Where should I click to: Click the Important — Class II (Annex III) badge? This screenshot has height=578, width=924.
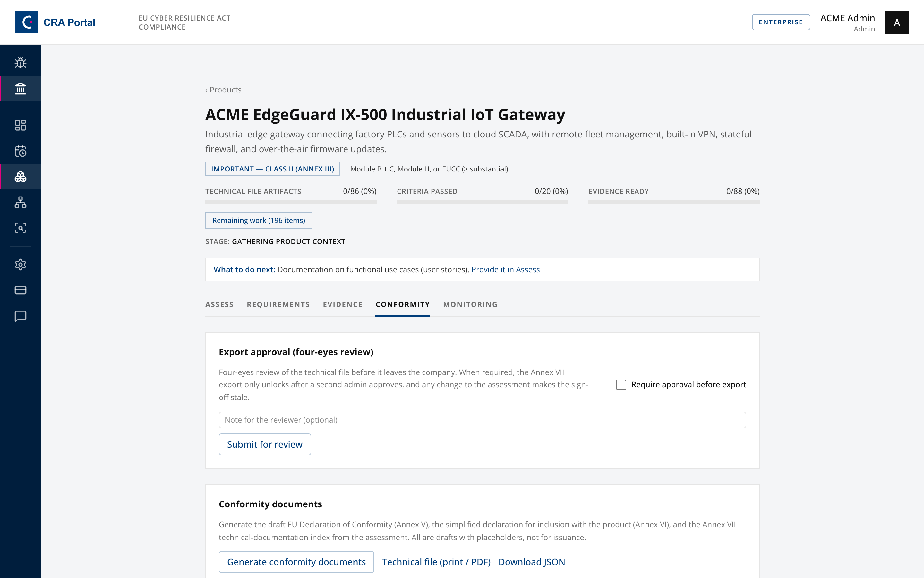click(273, 169)
